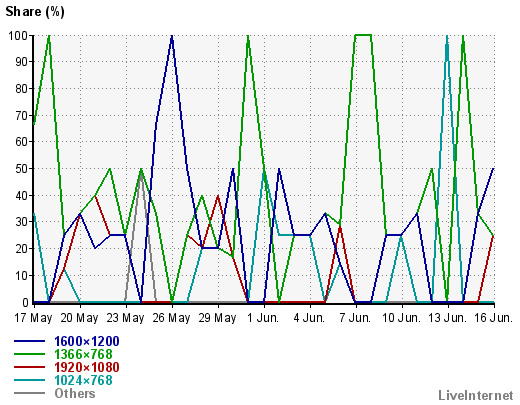
Task: Click the Others legend label
Action: (x=75, y=393)
